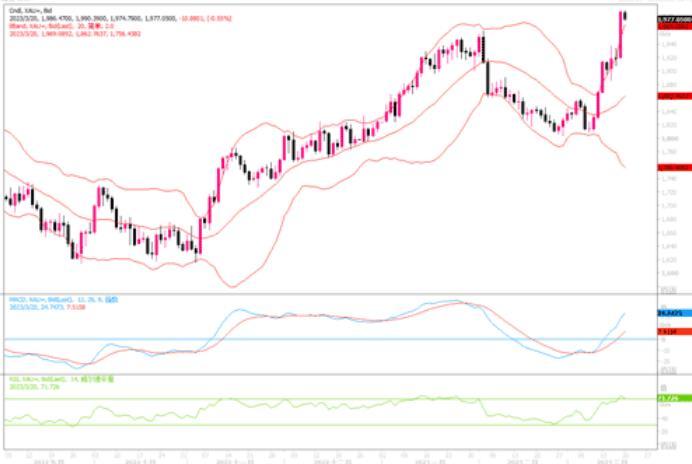Click the Cndl XAU= Bid chart title

(30, 8)
